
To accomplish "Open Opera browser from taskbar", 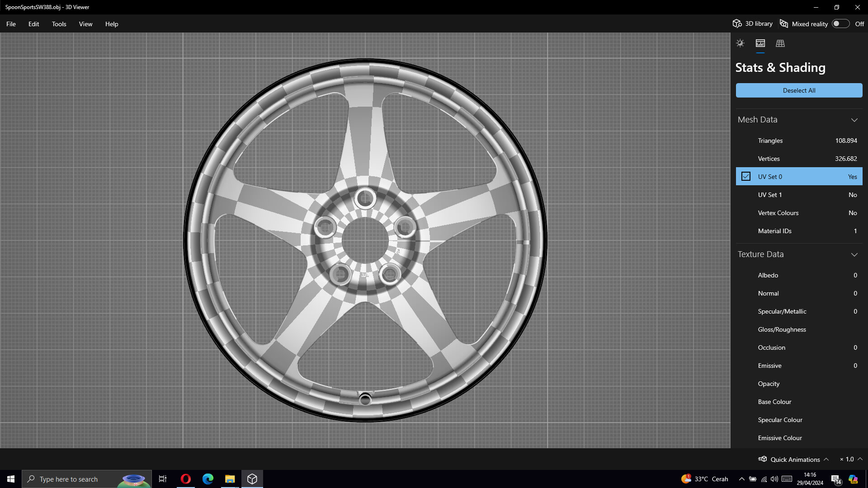I will click(185, 479).
